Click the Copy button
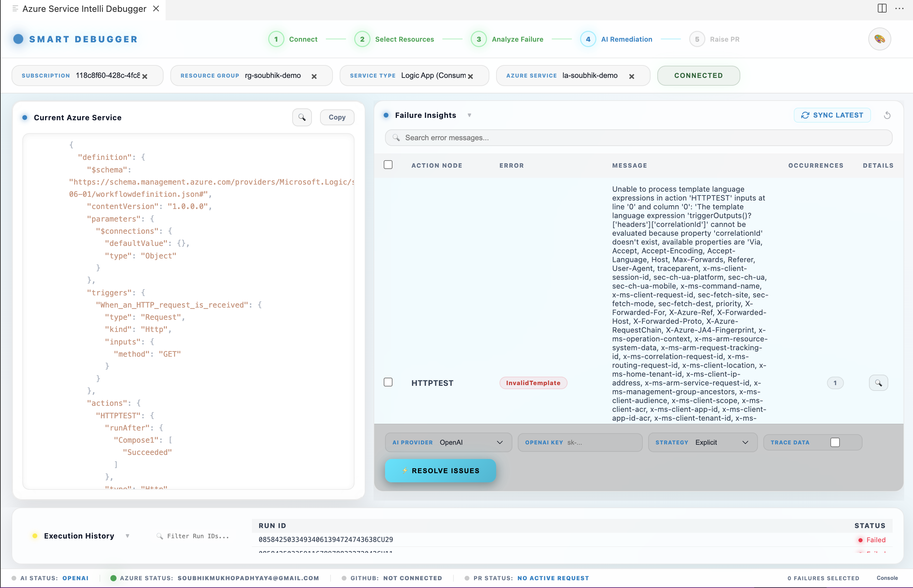The image size is (913, 588). pyautogui.click(x=337, y=117)
